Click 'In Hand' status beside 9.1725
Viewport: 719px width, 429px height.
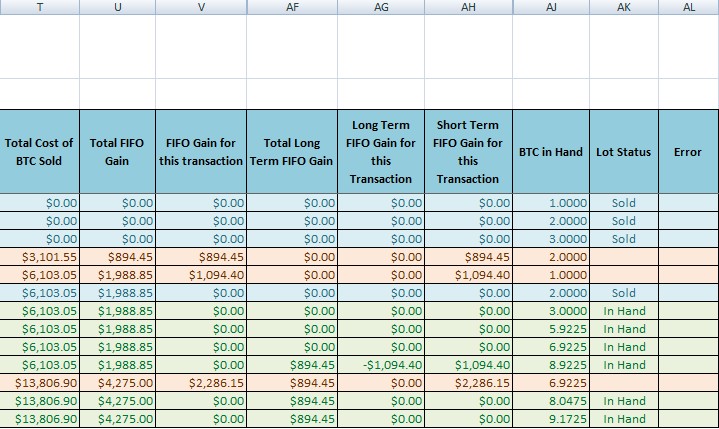[624, 419]
